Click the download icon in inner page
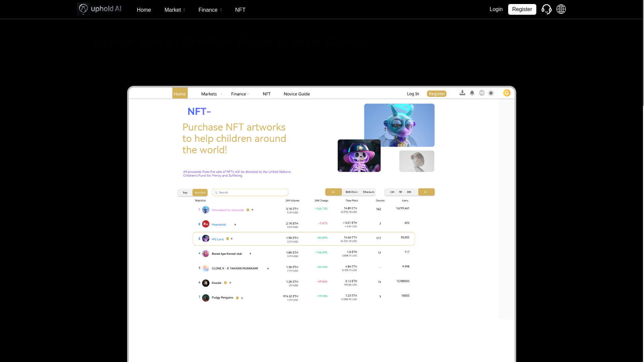 point(462,93)
